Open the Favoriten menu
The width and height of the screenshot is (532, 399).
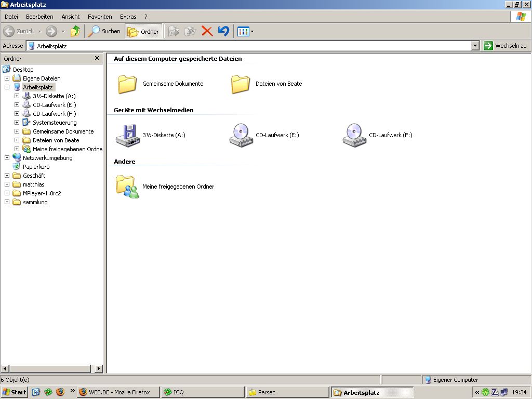click(x=100, y=17)
